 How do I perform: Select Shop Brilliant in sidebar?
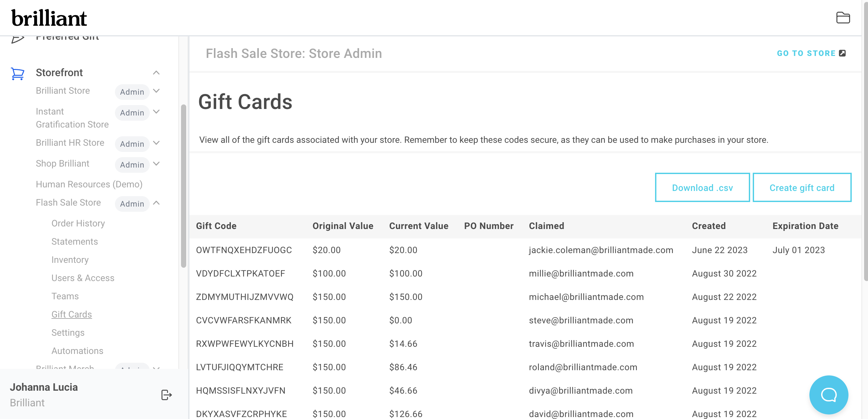point(62,164)
